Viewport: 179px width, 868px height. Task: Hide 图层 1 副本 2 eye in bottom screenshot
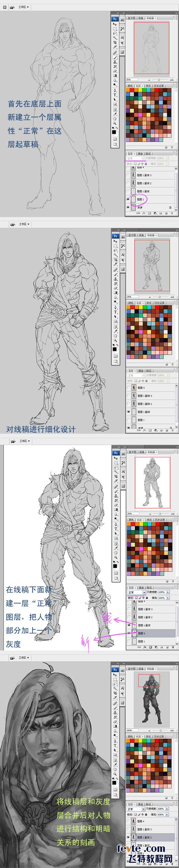coord(129,837)
